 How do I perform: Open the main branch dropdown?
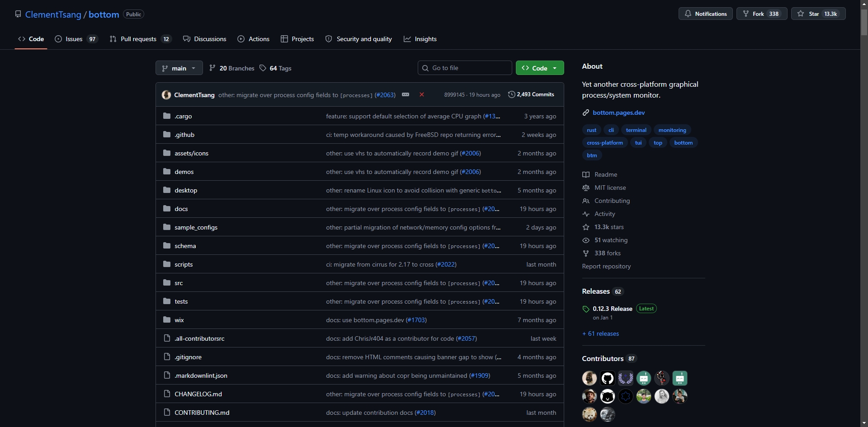pyautogui.click(x=179, y=68)
